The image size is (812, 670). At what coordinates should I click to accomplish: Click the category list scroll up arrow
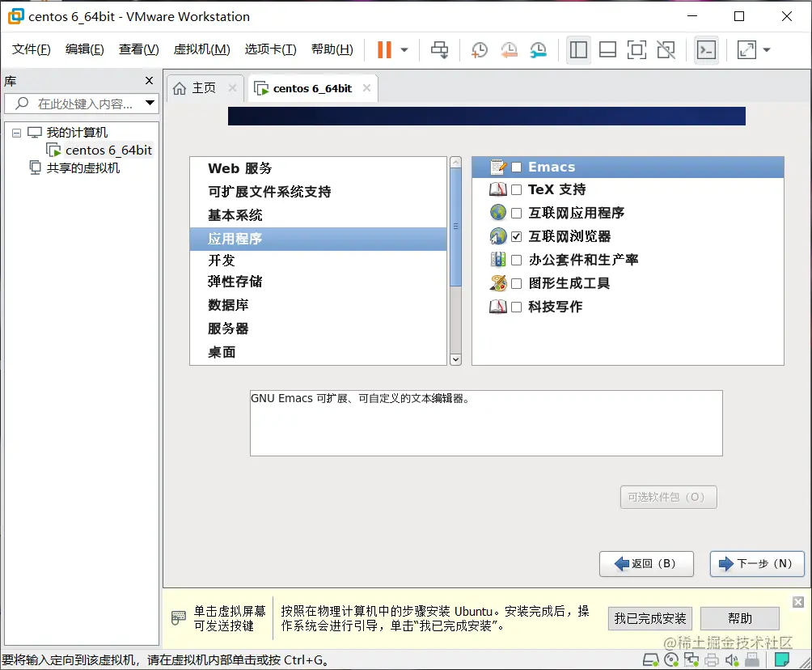tap(455, 162)
